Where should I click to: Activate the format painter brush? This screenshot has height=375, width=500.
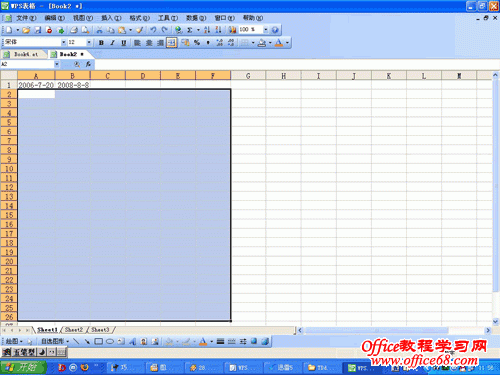pos(140,30)
